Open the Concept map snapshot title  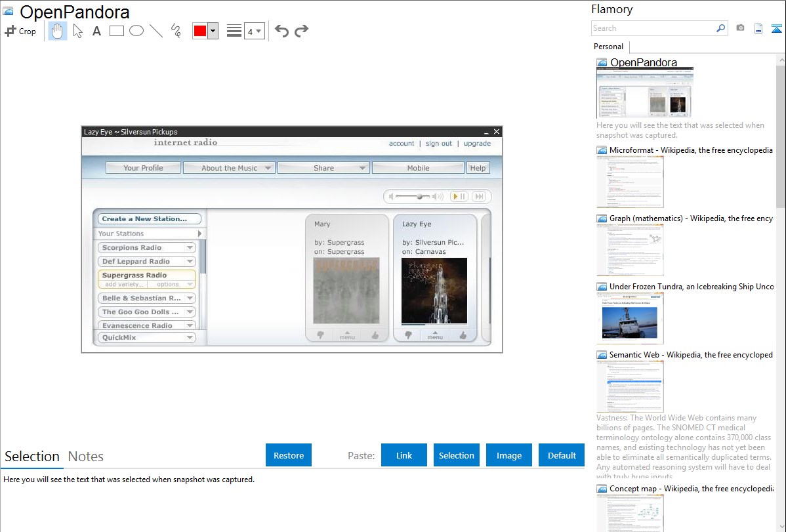pos(691,489)
